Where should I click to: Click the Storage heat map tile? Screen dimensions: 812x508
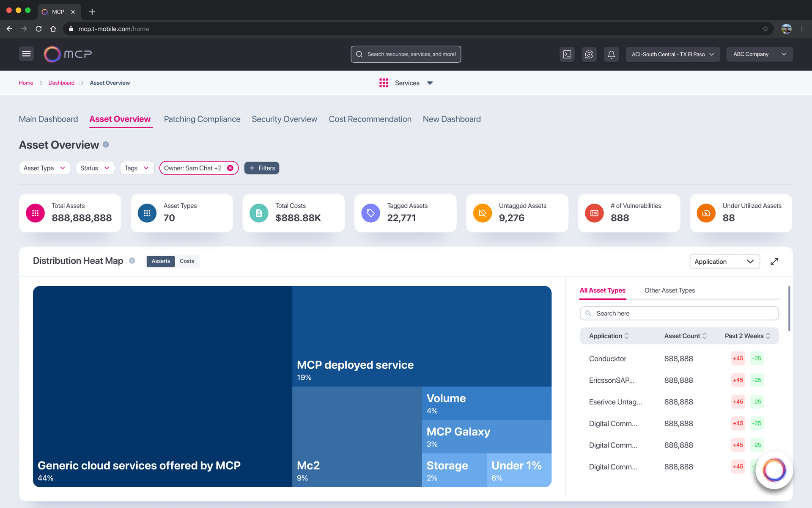tap(454, 470)
